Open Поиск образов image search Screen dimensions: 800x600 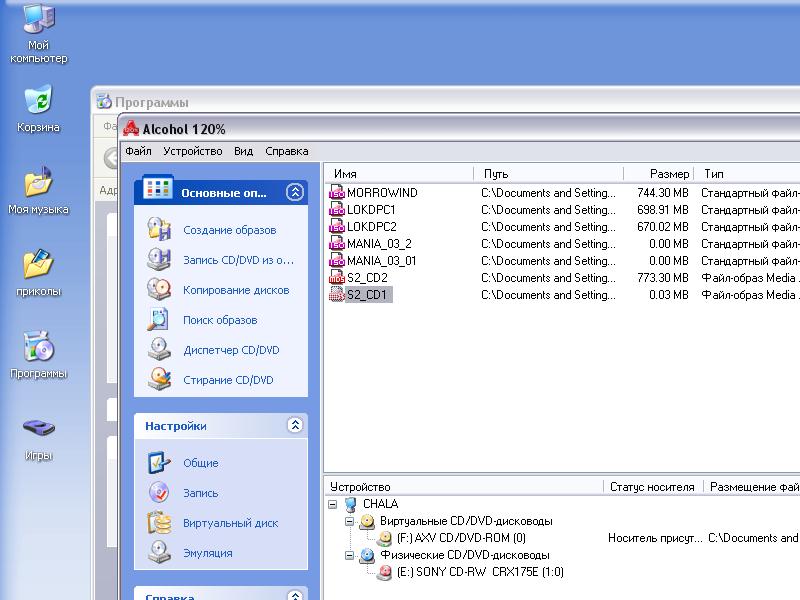point(220,320)
